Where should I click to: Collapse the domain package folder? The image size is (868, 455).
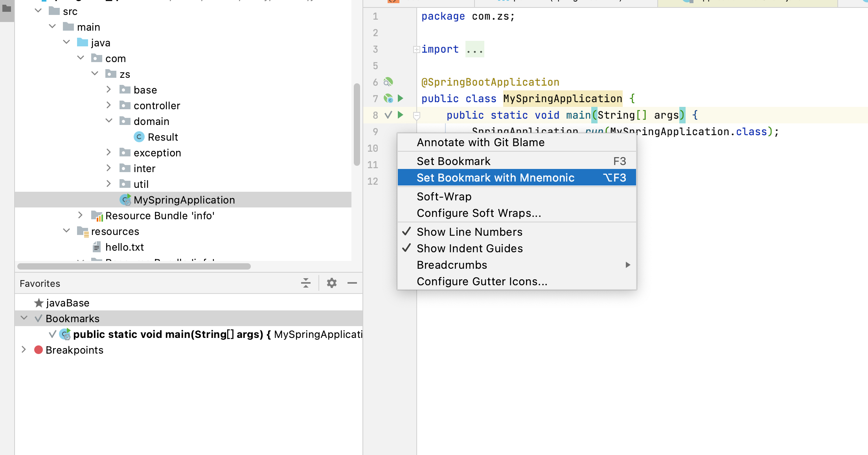click(x=109, y=121)
